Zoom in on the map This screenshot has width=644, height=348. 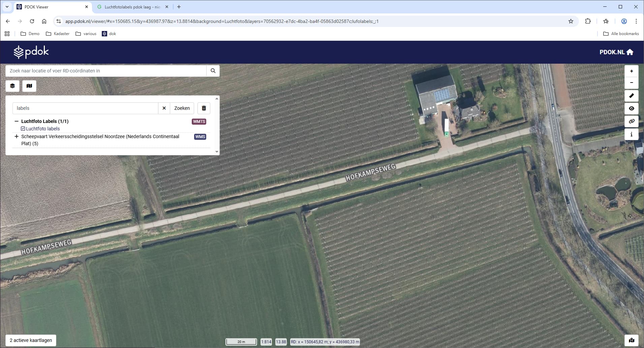click(631, 71)
